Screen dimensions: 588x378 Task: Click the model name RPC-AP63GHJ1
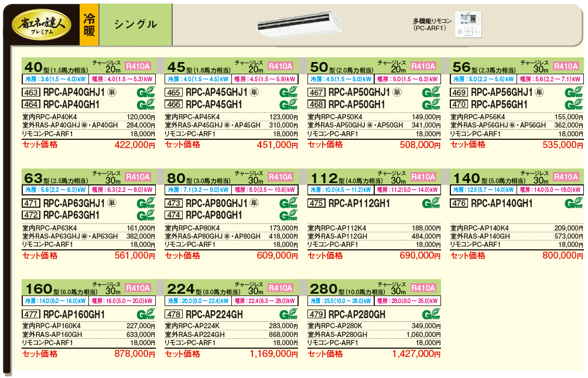(74, 203)
